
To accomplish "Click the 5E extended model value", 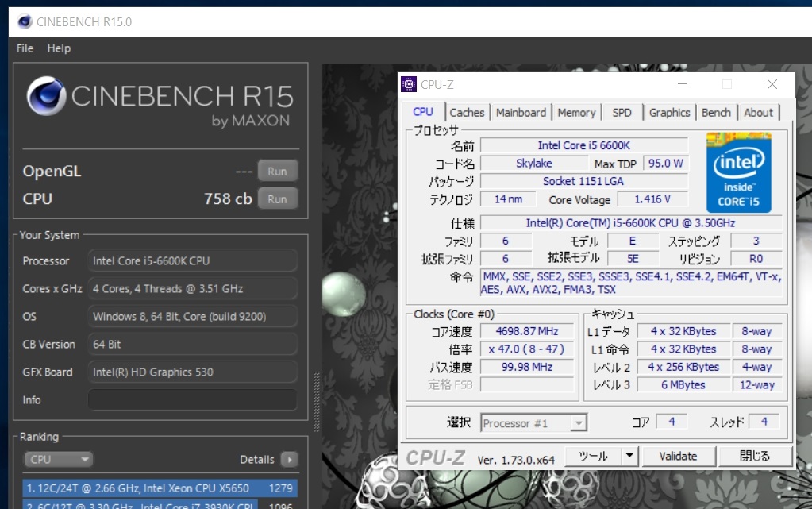I will (x=633, y=259).
